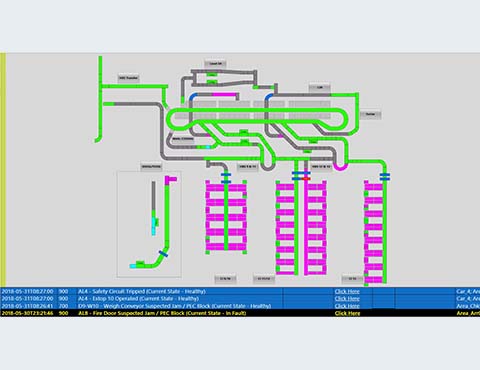Click the HBS Transfer label button
Screen dimensions: 480x370
point(128,78)
